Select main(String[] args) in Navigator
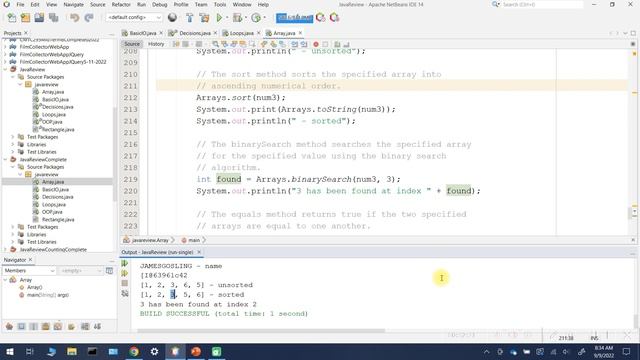The image size is (640, 360). coord(48,295)
